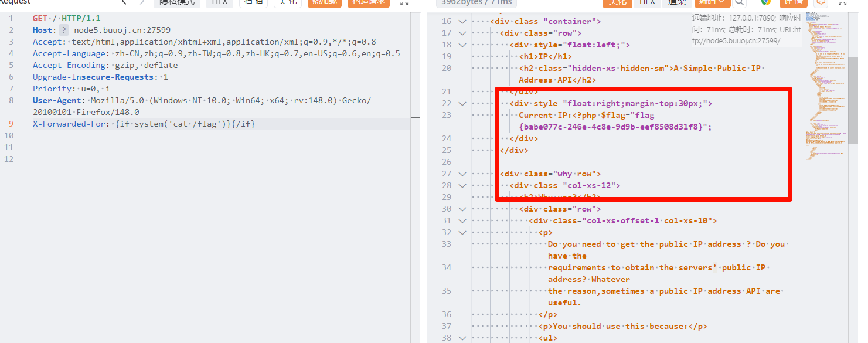Screen dimensions: 868x343
Task: Switch response view to 渲染 tab
Action: point(677,2)
